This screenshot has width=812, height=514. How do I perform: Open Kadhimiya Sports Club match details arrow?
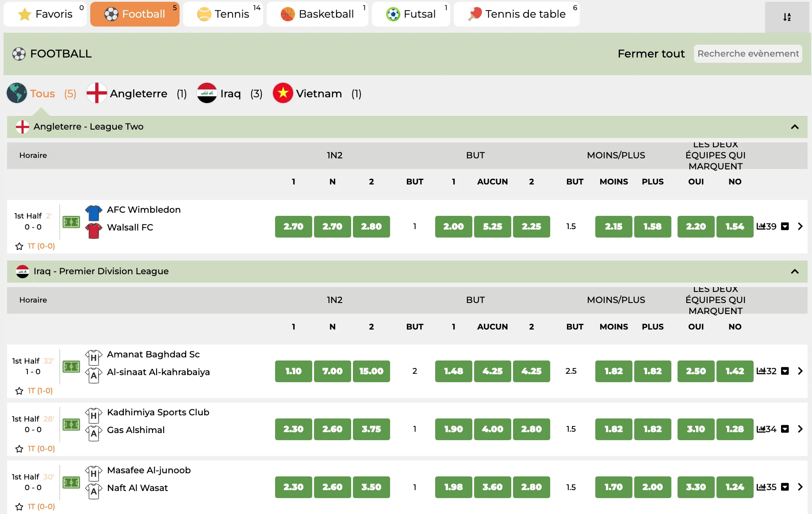tap(800, 429)
